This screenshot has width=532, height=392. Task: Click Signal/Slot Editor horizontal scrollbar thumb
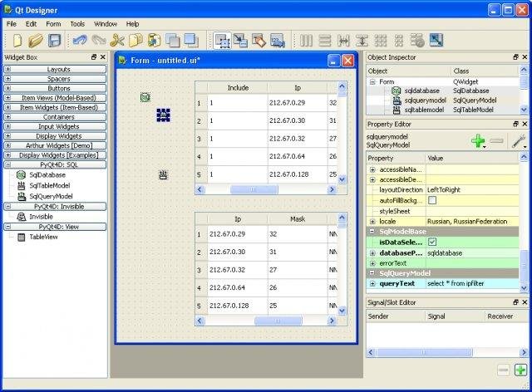coord(424,352)
